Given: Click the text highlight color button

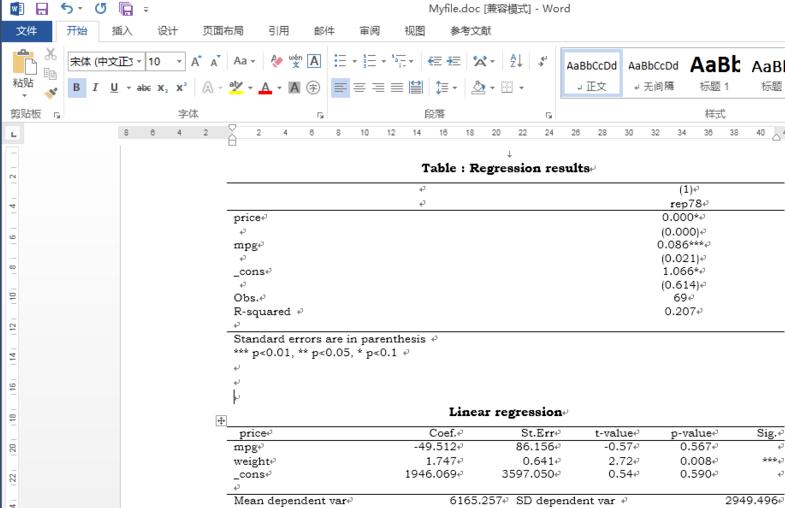Looking at the screenshot, I should point(236,88).
